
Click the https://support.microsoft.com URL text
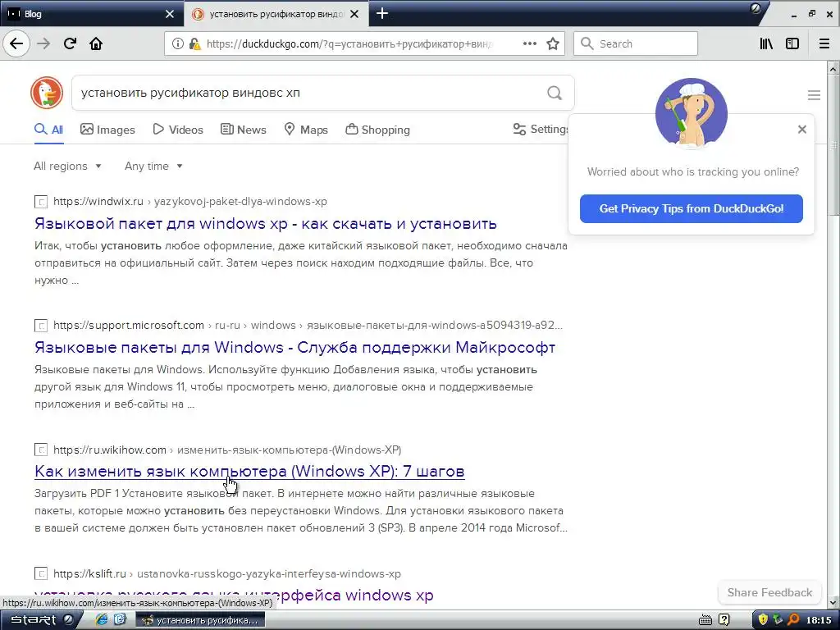(129, 325)
